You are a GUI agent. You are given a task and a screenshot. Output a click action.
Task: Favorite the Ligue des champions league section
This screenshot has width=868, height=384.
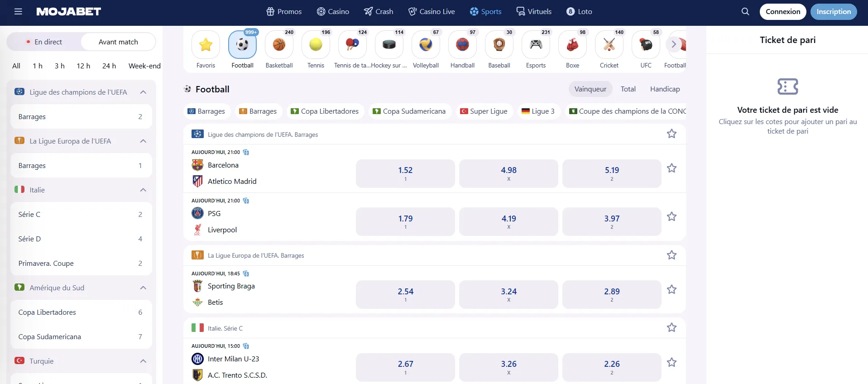(x=672, y=134)
